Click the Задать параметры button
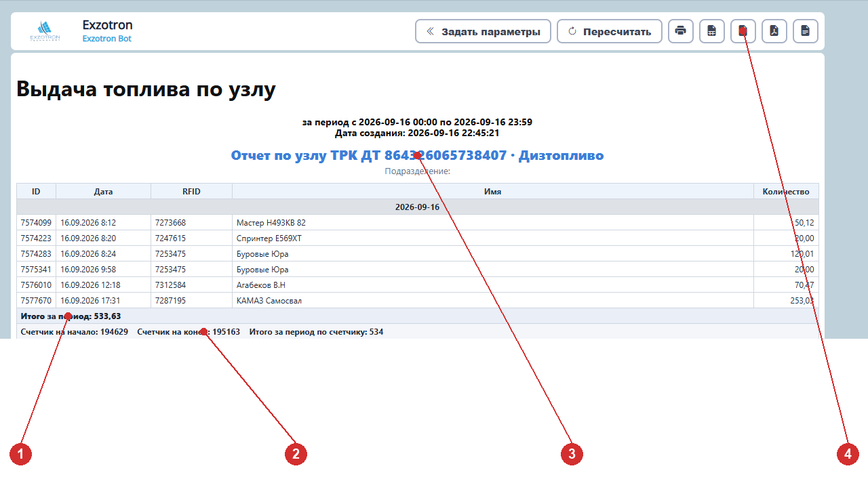Image resolution: width=868 pixels, height=481 pixels. 483,31
